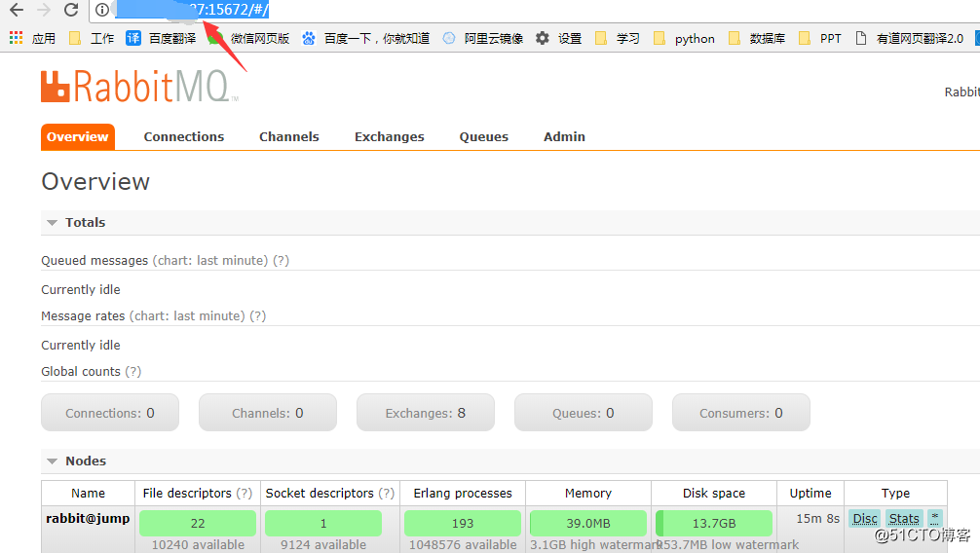Switch to the Admin tab
The image size is (980, 553).
click(x=564, y=137)
